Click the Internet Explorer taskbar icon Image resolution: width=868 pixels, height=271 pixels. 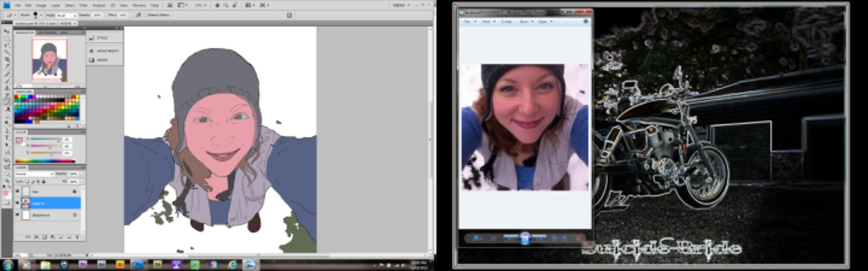[232, 264]
